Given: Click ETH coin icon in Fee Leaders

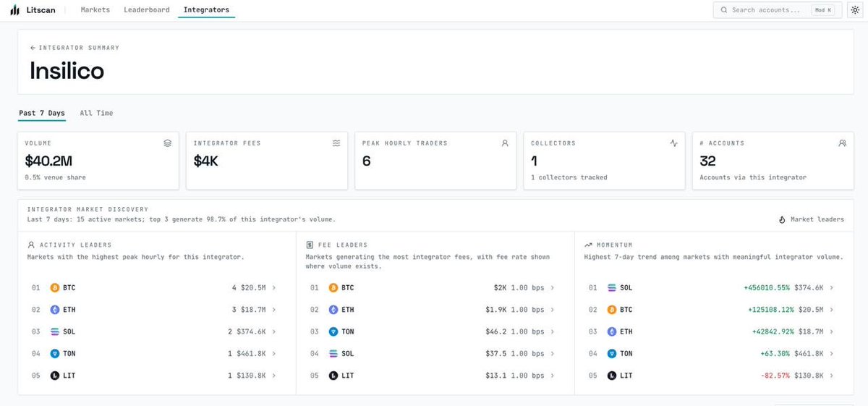Looking at the screenshot, I should pos(333,310).
